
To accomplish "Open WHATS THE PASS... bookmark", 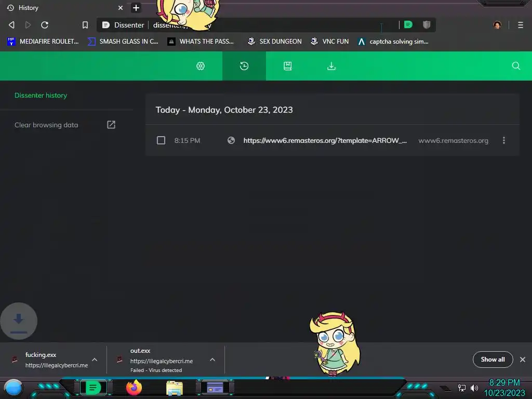I will 201,42.
